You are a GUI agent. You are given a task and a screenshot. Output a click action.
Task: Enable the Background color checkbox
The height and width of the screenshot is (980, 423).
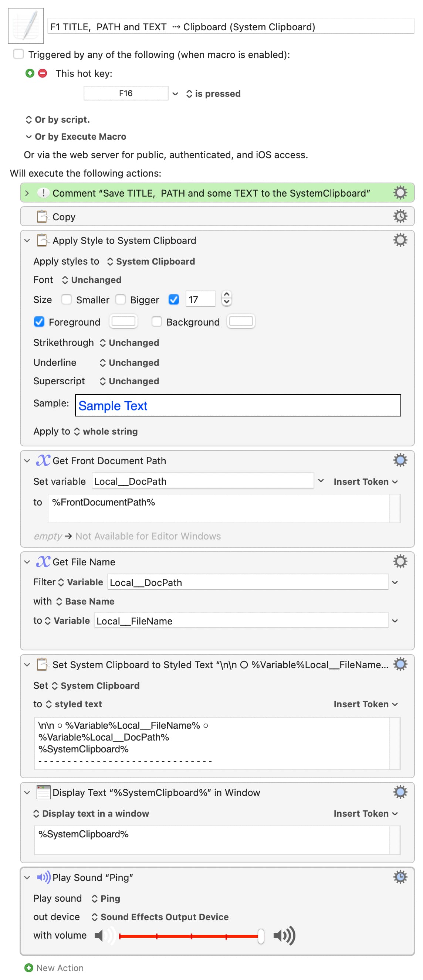(156, 322)
